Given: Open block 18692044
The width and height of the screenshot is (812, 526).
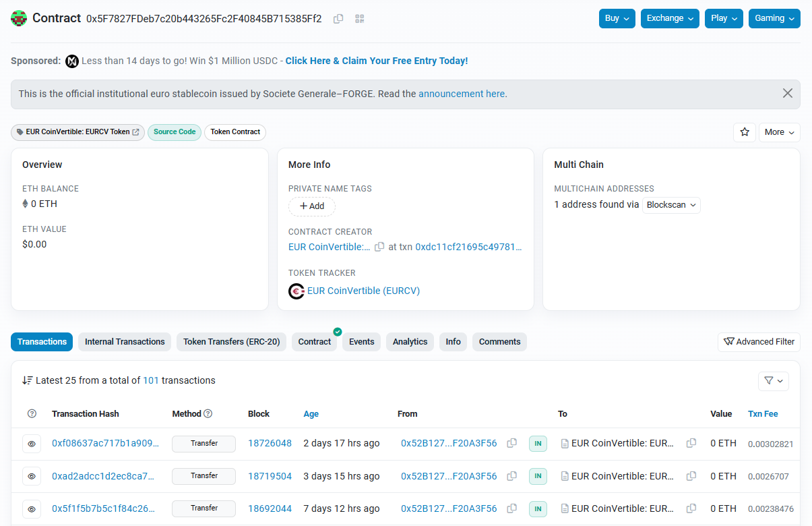Looking at the screenshot, I should click(270, 508).
